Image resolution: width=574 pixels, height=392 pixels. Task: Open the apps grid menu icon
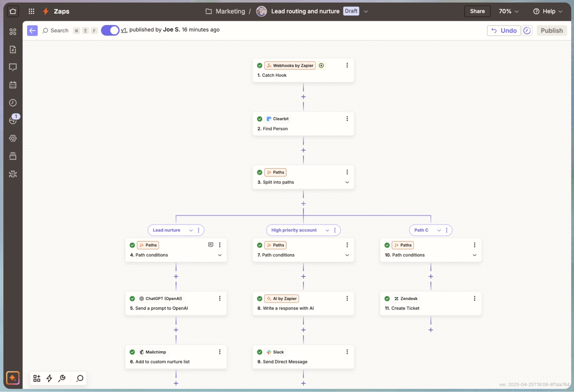click(32, 11)
